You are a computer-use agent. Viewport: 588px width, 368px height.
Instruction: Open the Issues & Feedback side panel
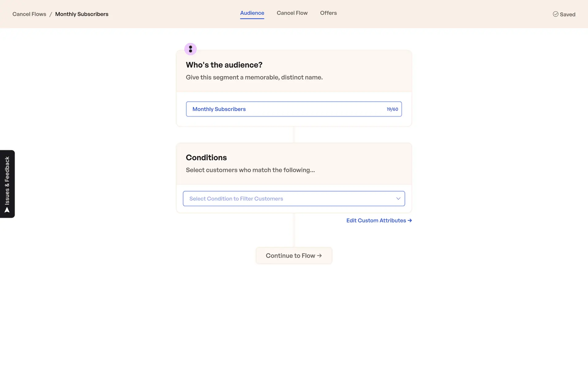pyautogui.click(x=7, y=181)
